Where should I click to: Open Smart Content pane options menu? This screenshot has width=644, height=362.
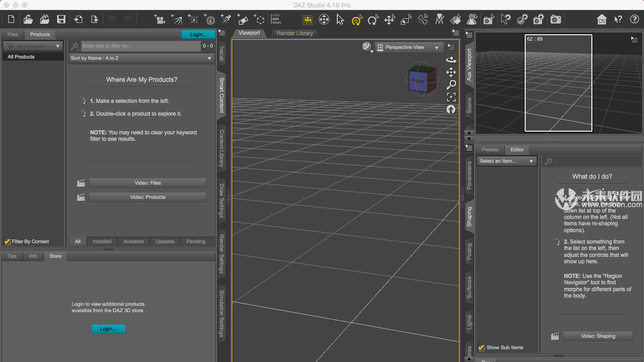point(222,33)
